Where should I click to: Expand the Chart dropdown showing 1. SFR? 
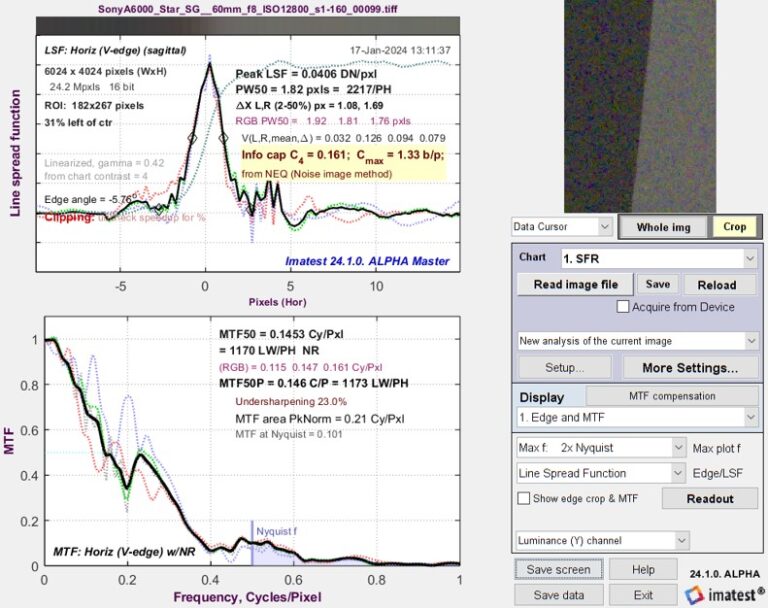point(658,258)
